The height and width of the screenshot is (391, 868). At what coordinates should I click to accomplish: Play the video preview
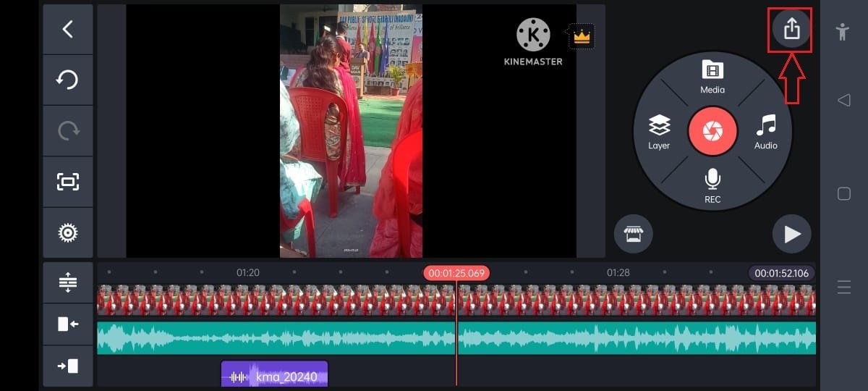791,234
